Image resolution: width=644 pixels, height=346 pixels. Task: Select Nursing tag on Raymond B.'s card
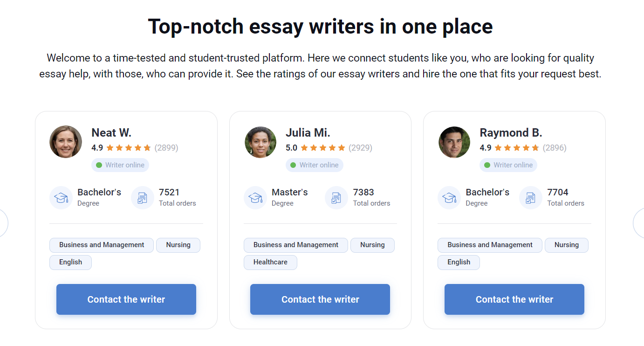(566, 245)
